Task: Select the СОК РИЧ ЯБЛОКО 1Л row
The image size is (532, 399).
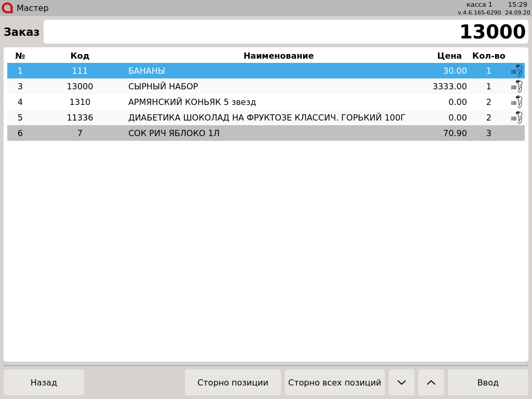Action: click(x=266, y=133)
